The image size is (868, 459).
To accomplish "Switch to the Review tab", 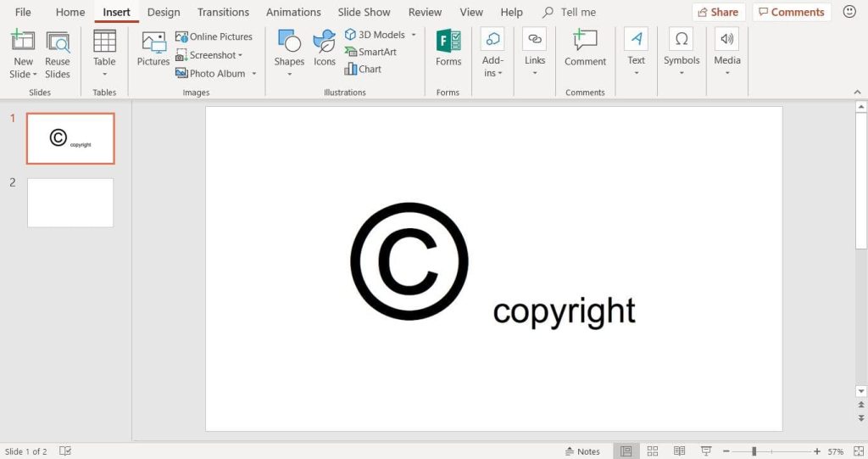I will coord(426,12).
